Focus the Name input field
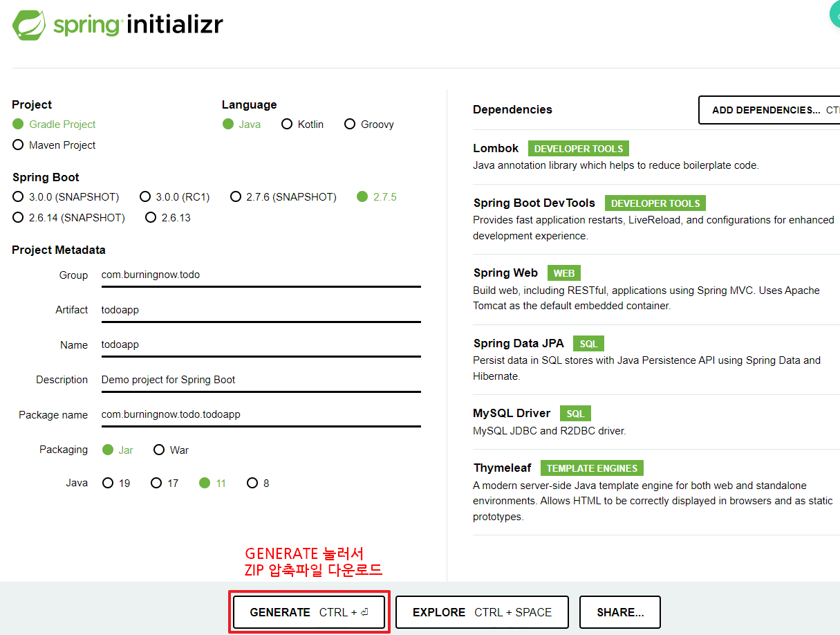The width and height of the screenshot is (840, 635). [x=261, y=344]
